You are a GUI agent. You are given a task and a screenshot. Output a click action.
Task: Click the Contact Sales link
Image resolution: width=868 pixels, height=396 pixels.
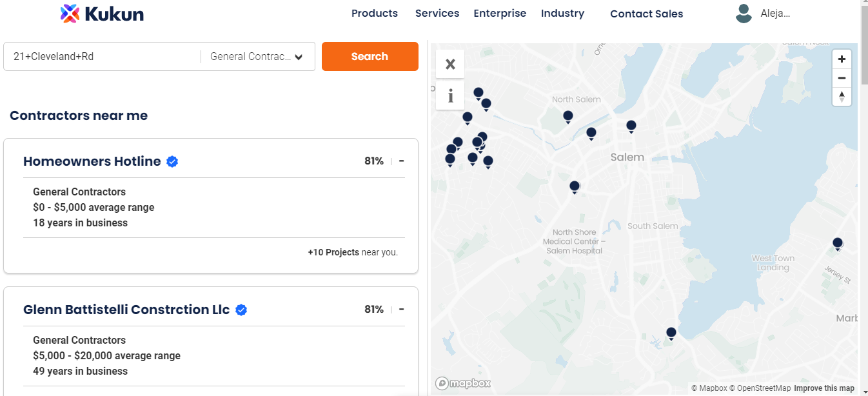tap(646, 14)
